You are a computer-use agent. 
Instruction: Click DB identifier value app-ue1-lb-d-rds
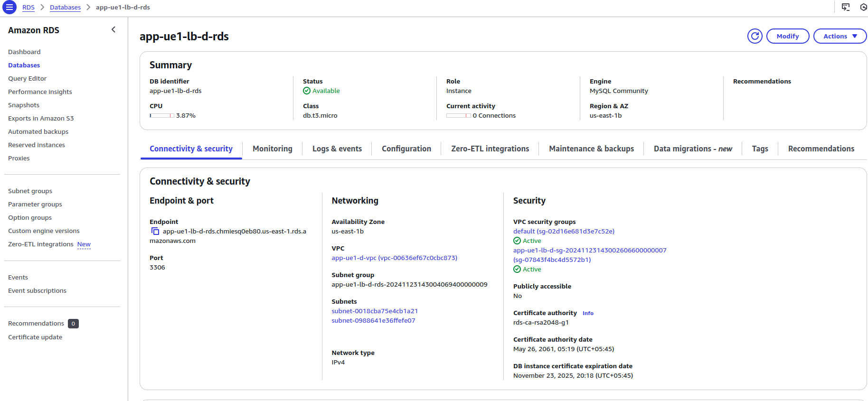point(175,91)
